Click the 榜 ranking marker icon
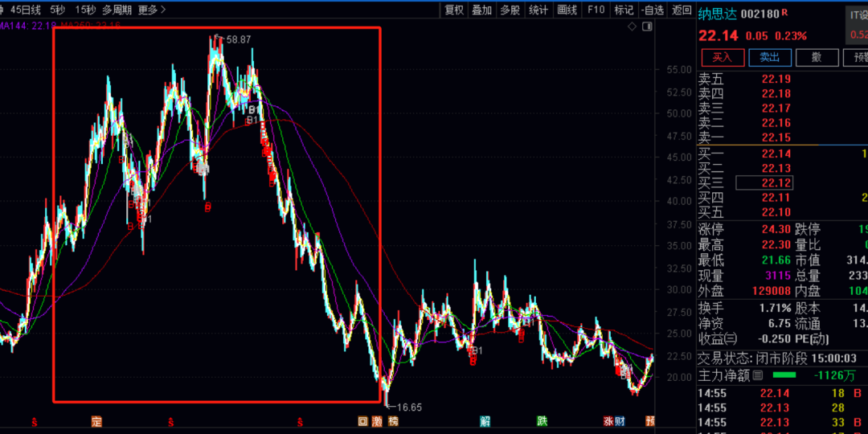Viewport: 868px width, 434px height. 393,421
